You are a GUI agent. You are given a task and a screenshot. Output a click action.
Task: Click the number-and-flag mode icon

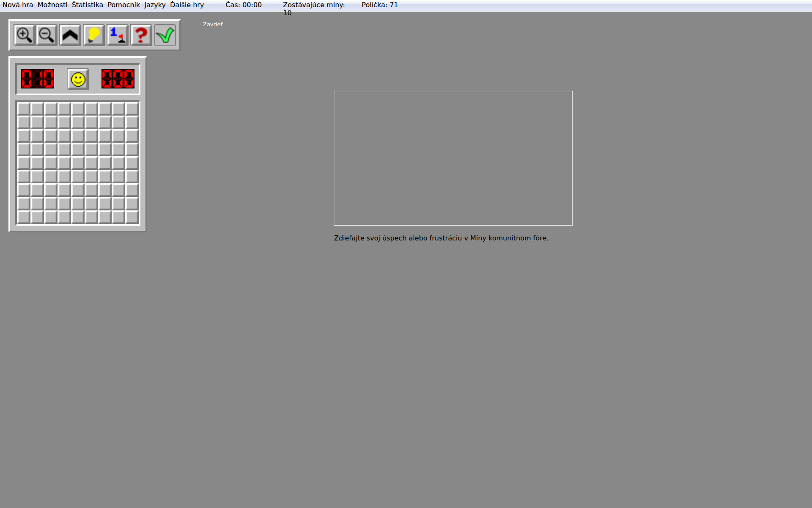118,35
